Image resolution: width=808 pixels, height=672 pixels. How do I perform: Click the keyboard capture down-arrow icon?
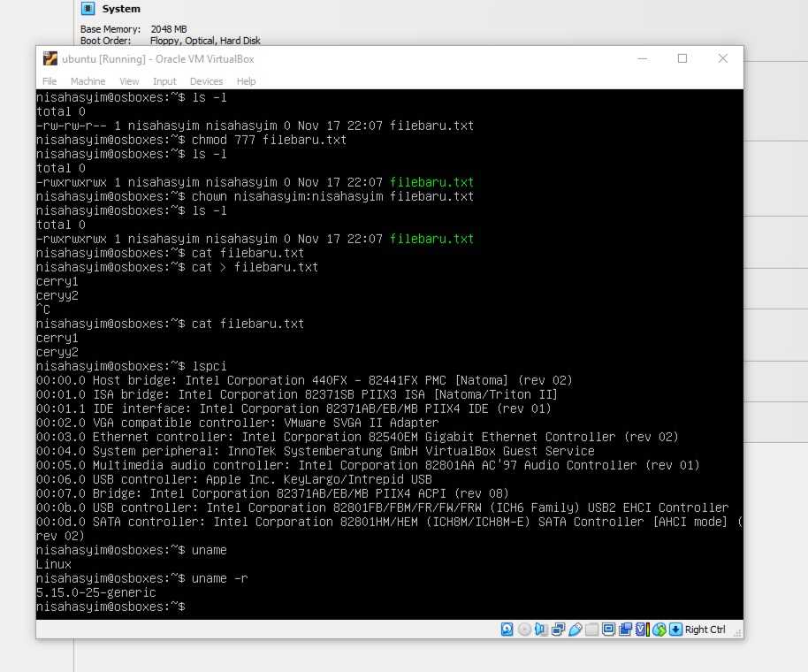[x=675, y=630]
